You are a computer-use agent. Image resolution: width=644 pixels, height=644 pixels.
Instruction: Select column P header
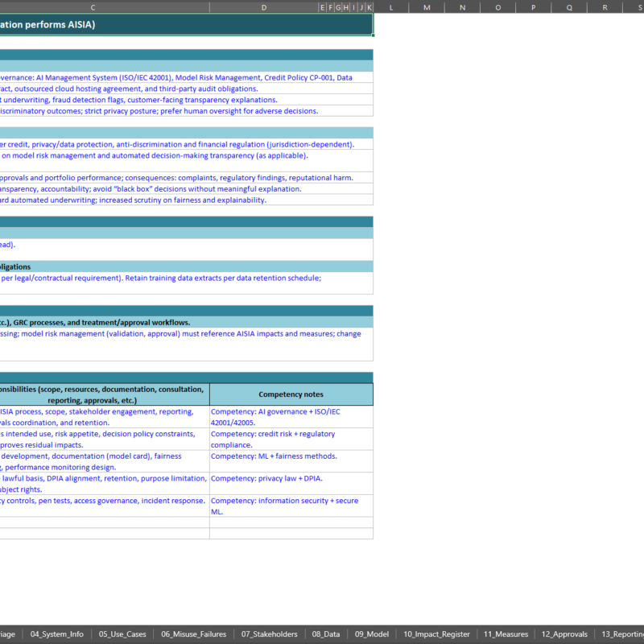(x=533, y=7)
